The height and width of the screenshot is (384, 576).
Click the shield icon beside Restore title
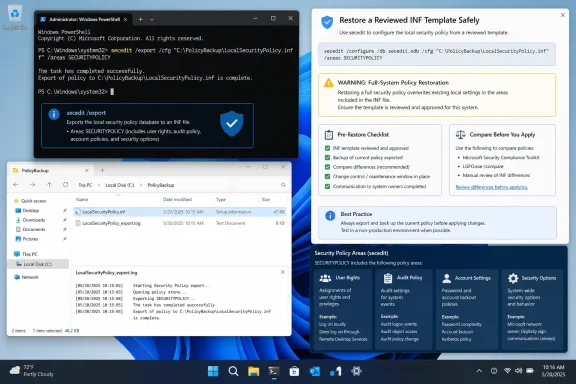pos(327,22)
